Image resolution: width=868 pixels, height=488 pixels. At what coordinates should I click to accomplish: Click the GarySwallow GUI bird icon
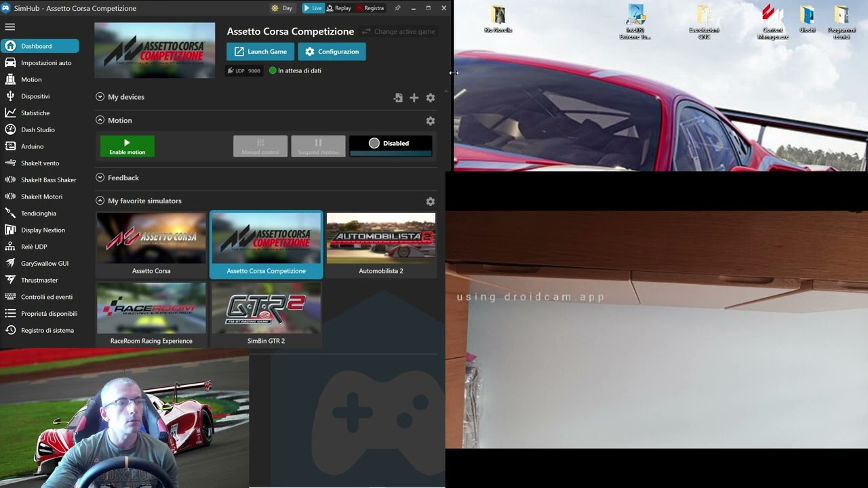[10, 264]
